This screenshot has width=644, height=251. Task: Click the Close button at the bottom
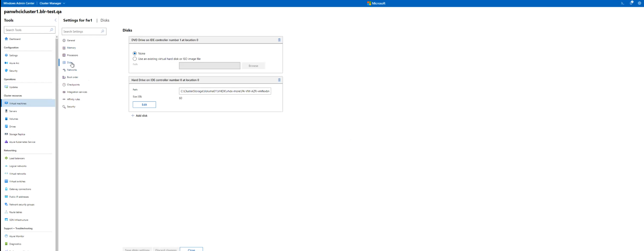coord(191,249)
